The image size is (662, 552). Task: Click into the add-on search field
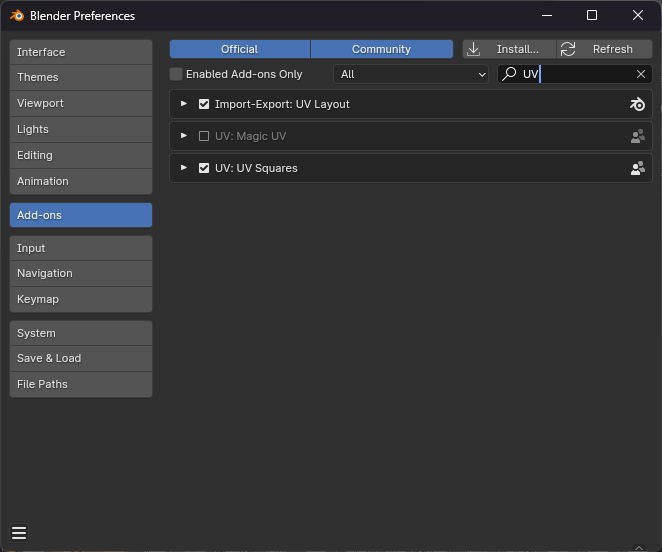575,74
